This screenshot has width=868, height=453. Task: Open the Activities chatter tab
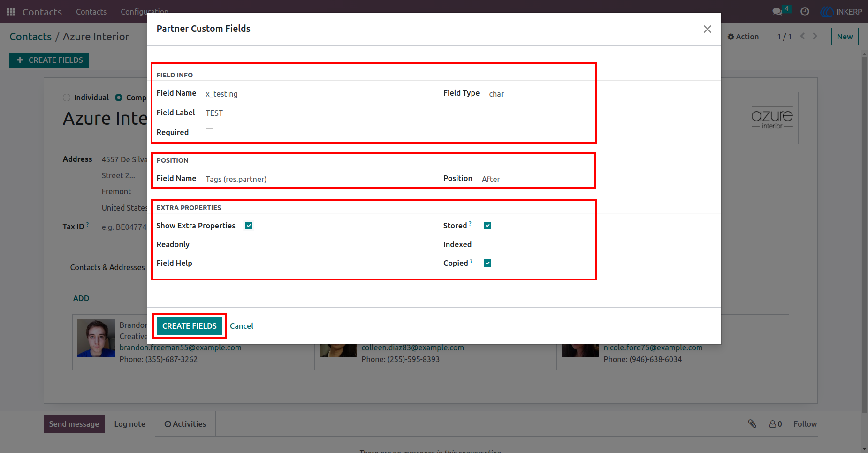coord(185,424)
